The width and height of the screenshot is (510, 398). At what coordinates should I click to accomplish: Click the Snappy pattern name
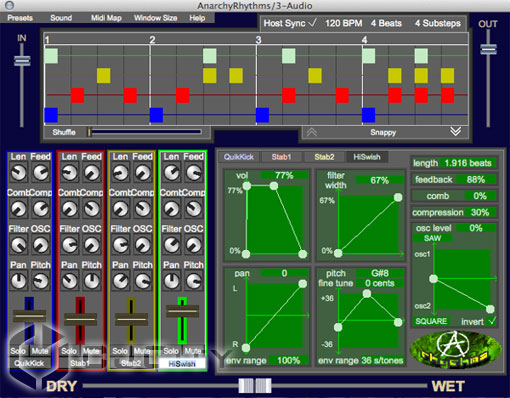pyautogui.click(x=383, y=132)
